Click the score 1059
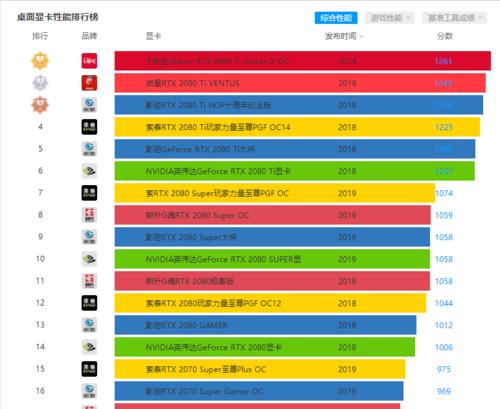Viewport: 500px width, 409px height. pos(444,215)
